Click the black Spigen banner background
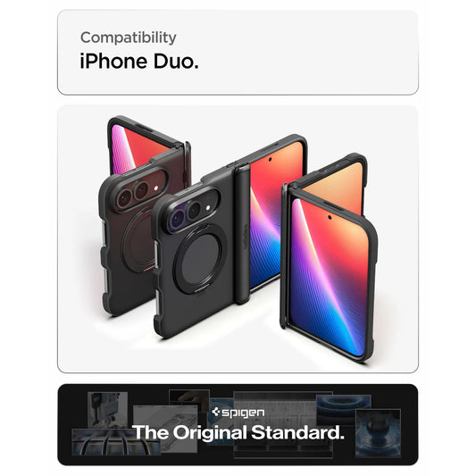Screen dimensions: 476x476 tap(238, 424)
